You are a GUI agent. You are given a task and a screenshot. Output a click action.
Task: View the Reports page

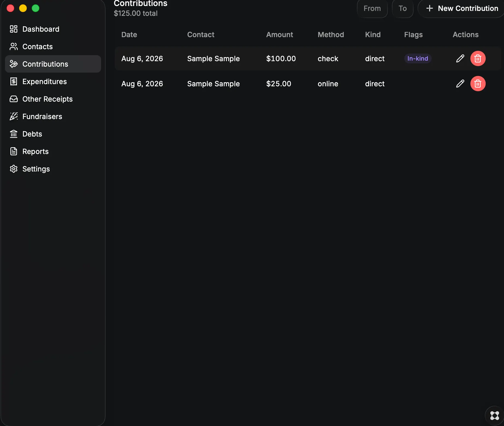(x=53, y=151)
